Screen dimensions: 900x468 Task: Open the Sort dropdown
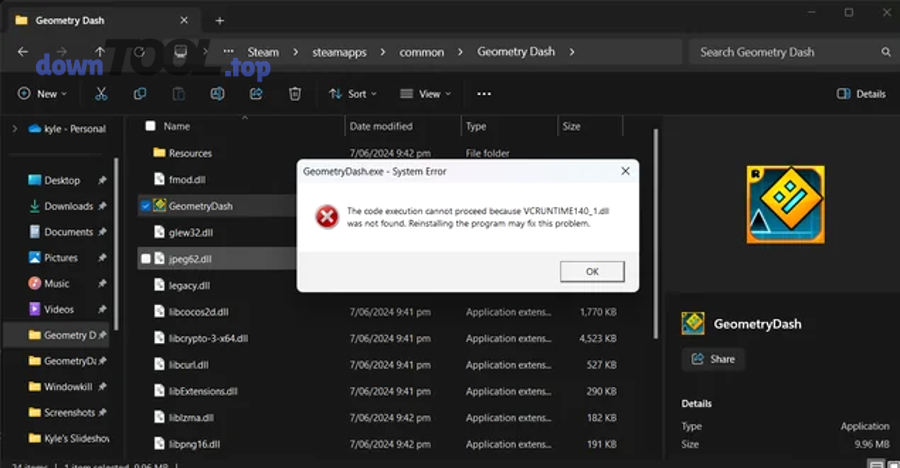point(352,94)
